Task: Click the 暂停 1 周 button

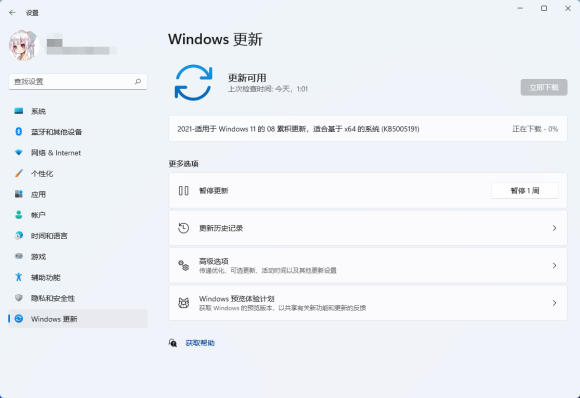Action: pos(525,190)
